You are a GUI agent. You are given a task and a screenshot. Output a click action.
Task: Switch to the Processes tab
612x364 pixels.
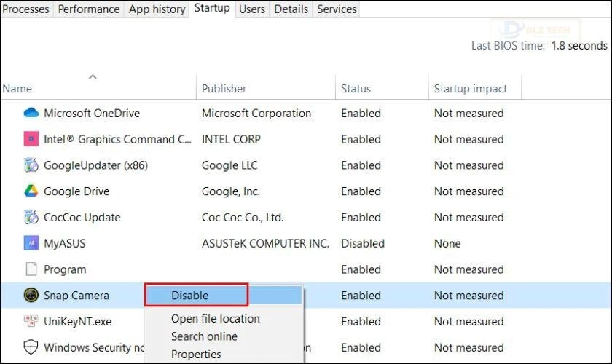point(26,9)
